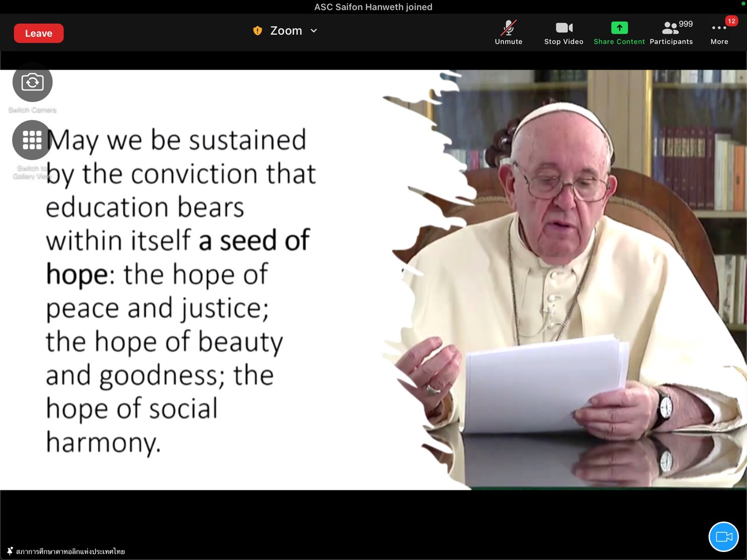
Task: Tap the green status dot indicator
Action: pos(743,3)
